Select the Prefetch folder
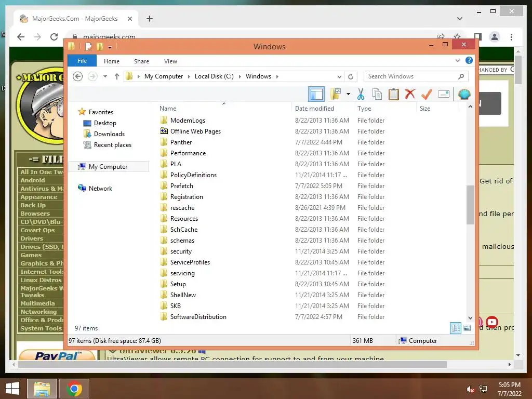Viewport: 532px width, 399px height. pyautogui.click(x=181, y=186)
